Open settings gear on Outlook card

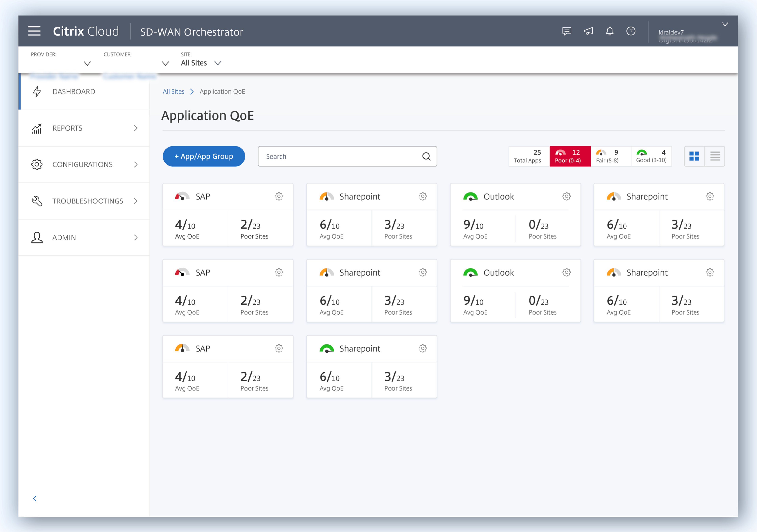[566, 196]
